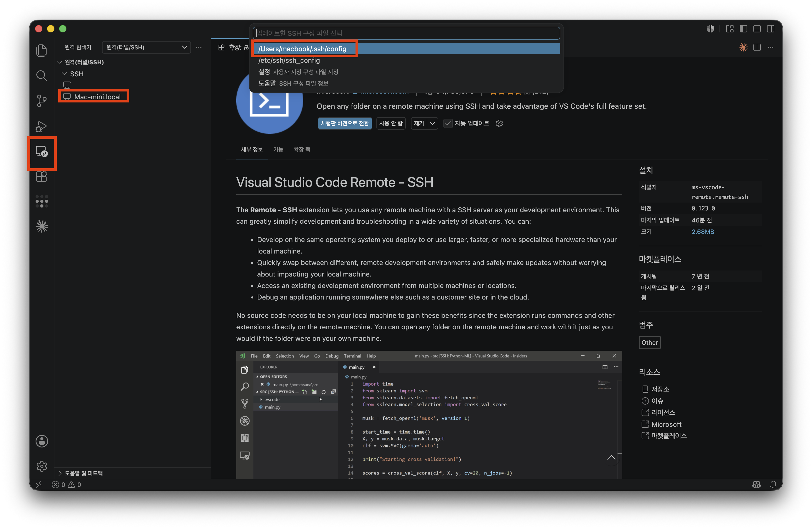Click the README screenshot of VS Code Insiders

[x=429, y=415]
